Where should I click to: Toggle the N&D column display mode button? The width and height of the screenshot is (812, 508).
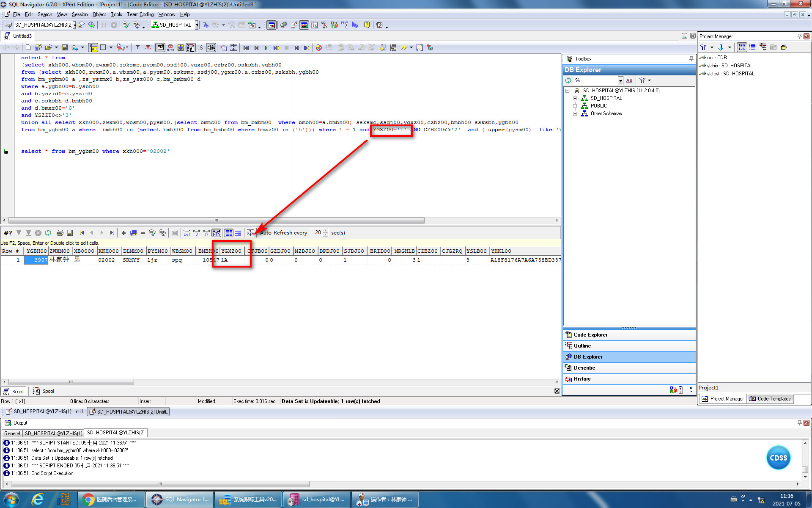pyautogui.click(x=217, y=233)
